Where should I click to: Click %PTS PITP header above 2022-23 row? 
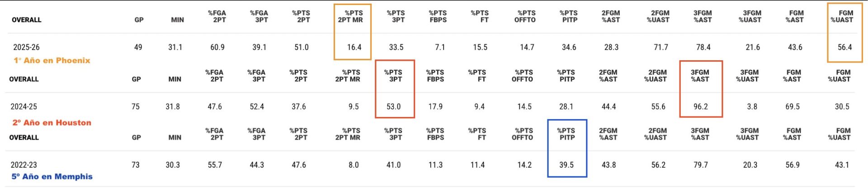(566, 134)
